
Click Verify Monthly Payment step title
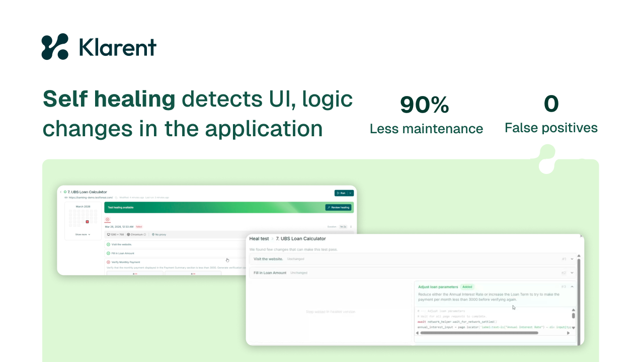126,262
